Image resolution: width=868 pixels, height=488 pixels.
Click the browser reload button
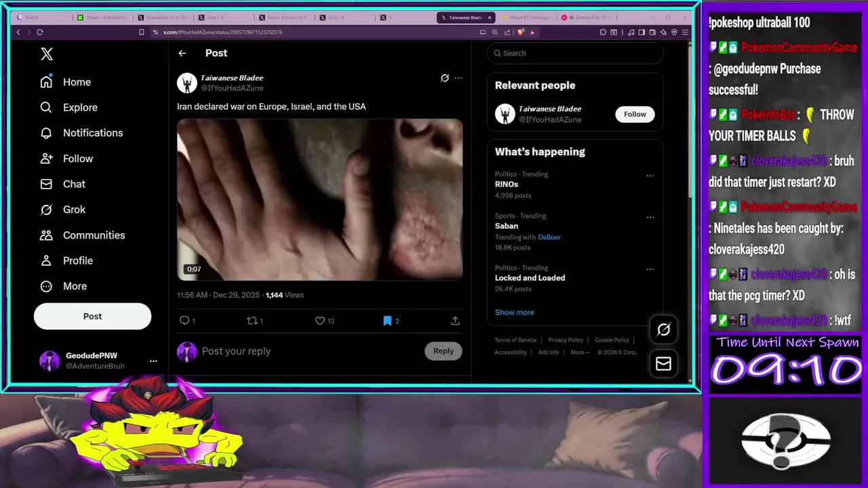(40, 32)
